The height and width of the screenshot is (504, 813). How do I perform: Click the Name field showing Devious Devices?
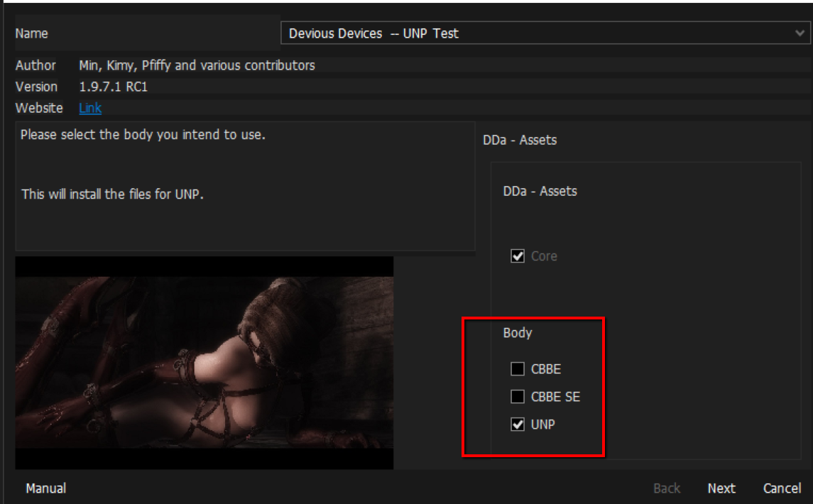(x=545, y=33)
